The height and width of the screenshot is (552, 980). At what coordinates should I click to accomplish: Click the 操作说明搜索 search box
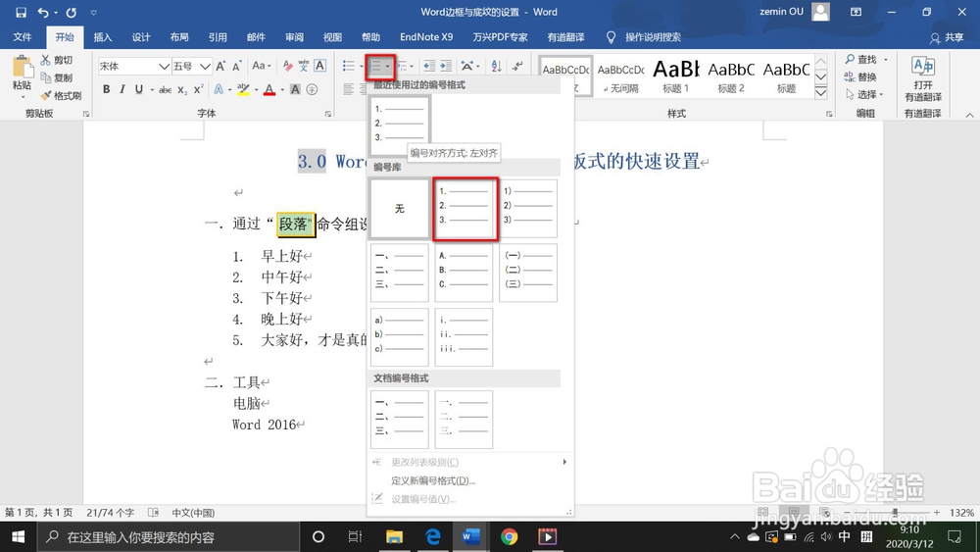[645, 37]
